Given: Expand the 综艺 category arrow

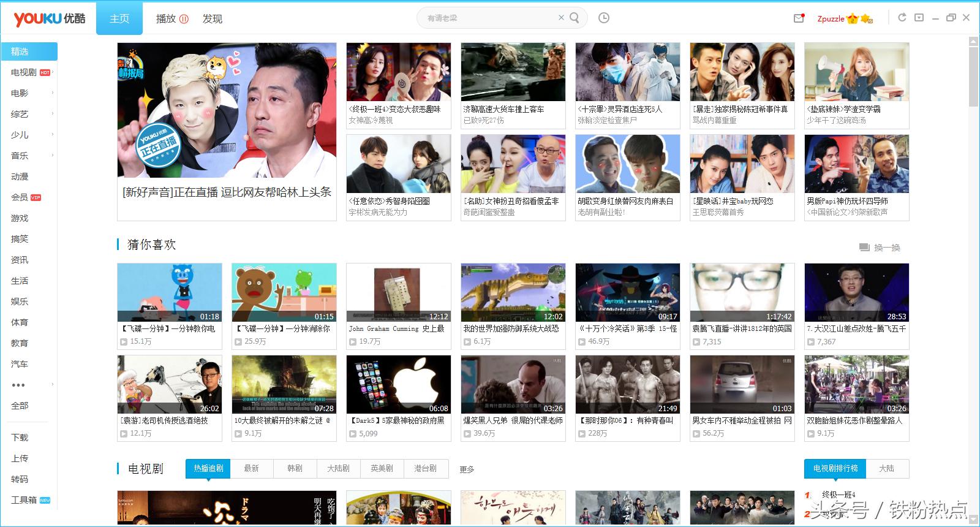Looking at the screenshot, I should click(53, 114).
